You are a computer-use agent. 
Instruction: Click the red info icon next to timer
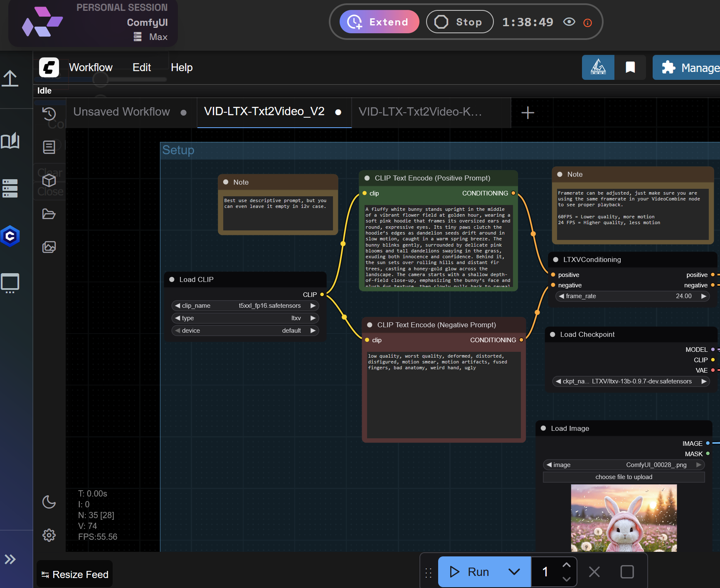587,23
